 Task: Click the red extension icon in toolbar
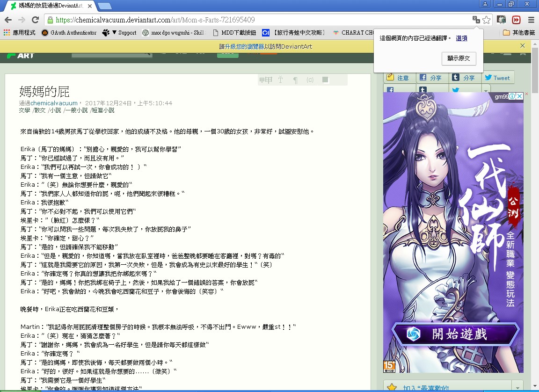[516, 20]
